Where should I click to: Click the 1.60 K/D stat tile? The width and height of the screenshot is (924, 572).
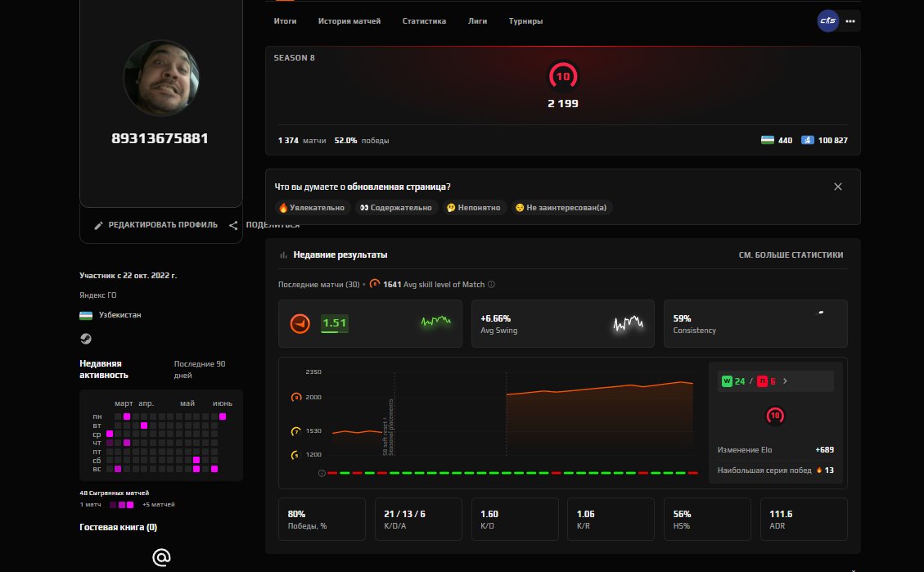(x=515, y=519)
